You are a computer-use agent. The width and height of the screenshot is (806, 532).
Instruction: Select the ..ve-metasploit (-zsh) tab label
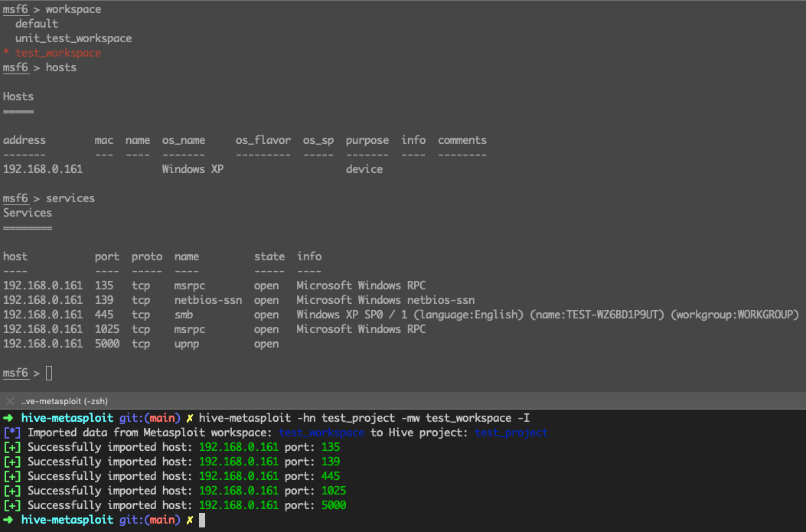pos(65,400)
